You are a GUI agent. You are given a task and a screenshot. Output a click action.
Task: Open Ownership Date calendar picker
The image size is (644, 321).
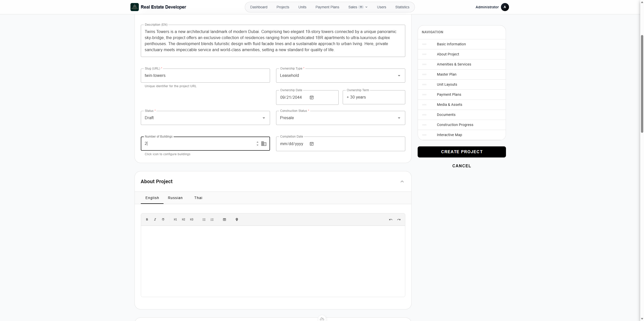tap(312, 98)
